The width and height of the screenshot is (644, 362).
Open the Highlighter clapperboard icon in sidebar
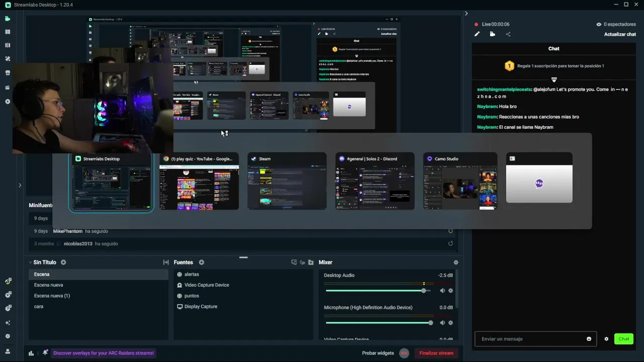click(x=8, y=87)
